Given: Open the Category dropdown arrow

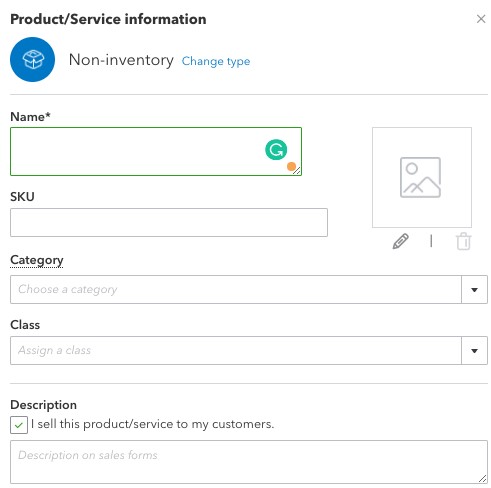Looking at the screenshot, I should pos(474,290).
